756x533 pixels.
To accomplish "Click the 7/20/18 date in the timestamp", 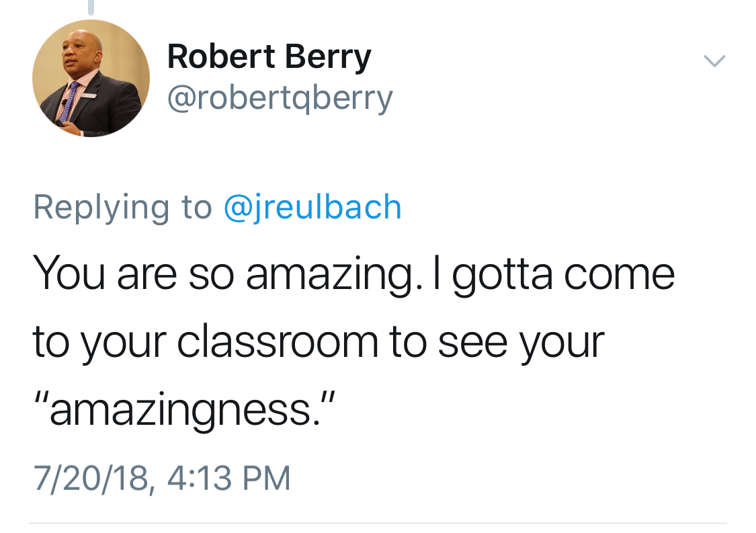I will click(x=90, y=479).
